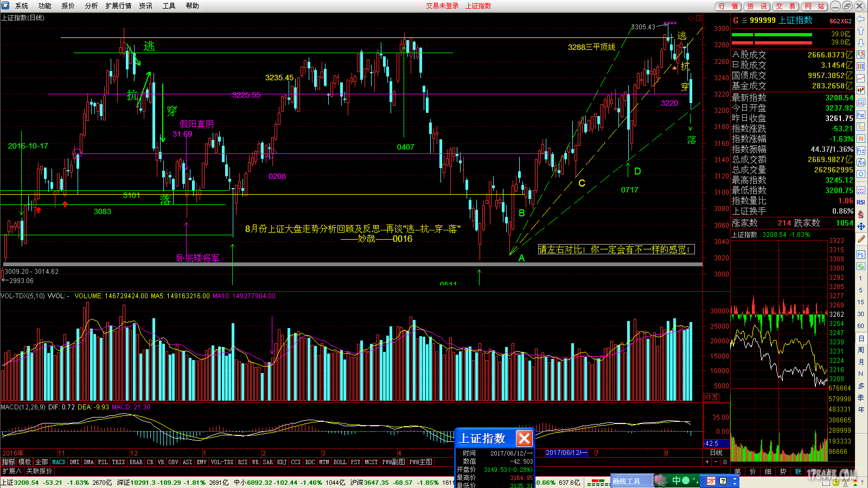
Task: Click the blue four-way move arrows icon
Action: [x=861, y=226]
